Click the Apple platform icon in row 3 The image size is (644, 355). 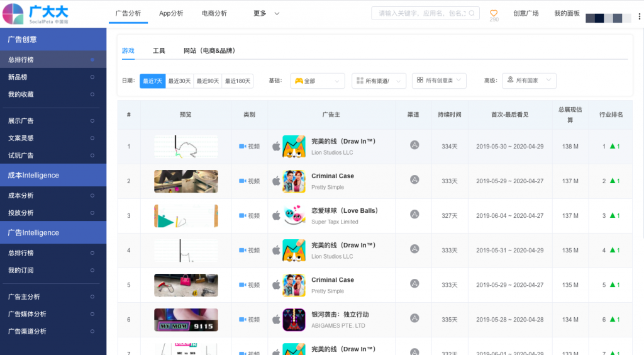pos(277,215)
